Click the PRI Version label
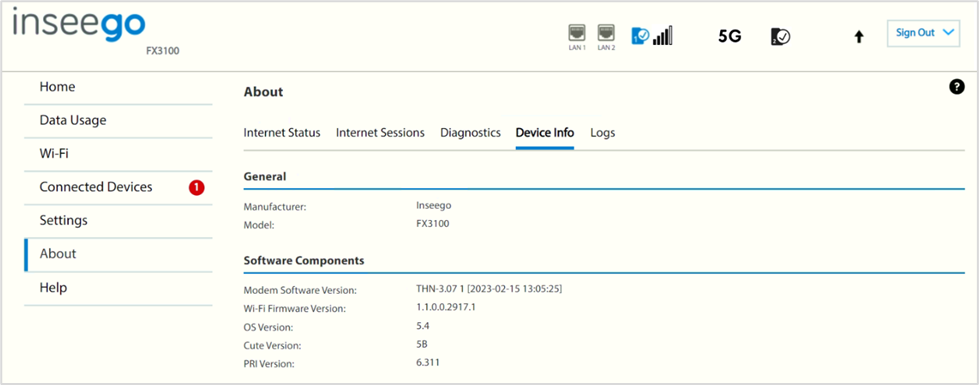 coord(268,363)
